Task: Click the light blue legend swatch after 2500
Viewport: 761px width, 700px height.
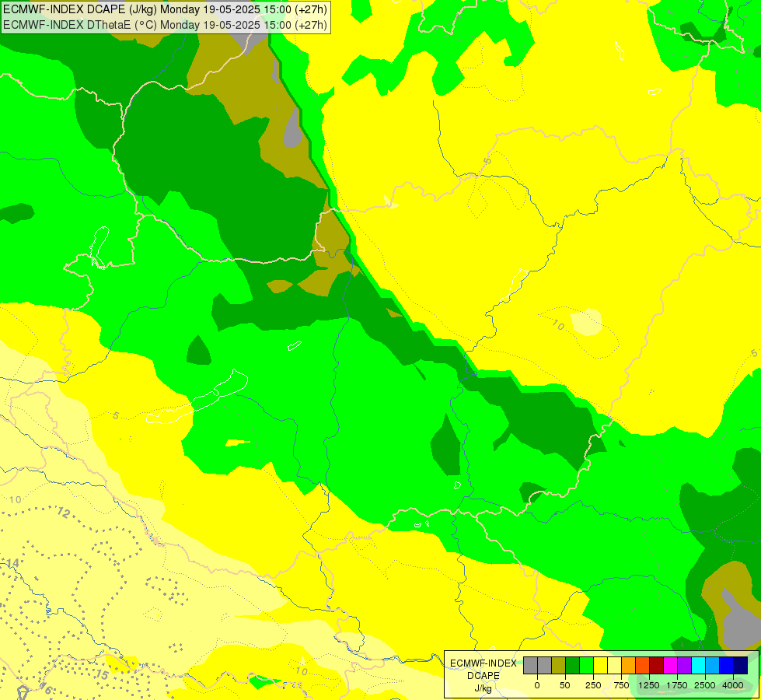Action: coord(713,666)
